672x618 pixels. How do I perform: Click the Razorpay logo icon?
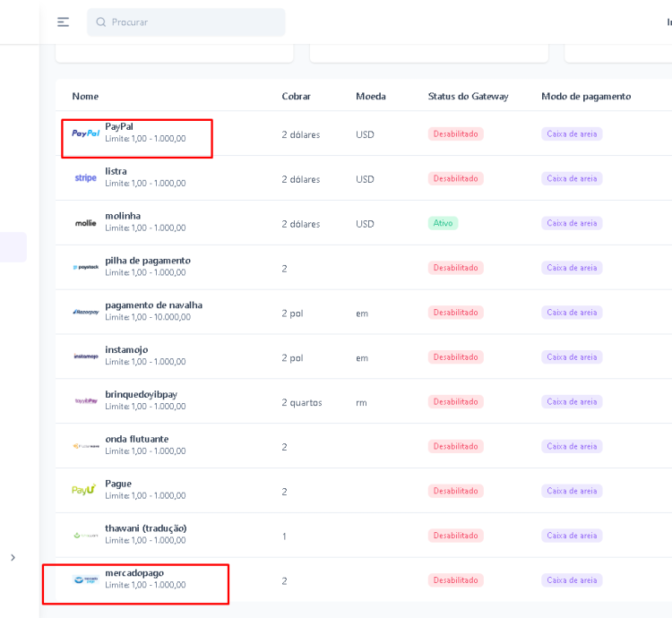pyautogui.click(x=86, y=312)
